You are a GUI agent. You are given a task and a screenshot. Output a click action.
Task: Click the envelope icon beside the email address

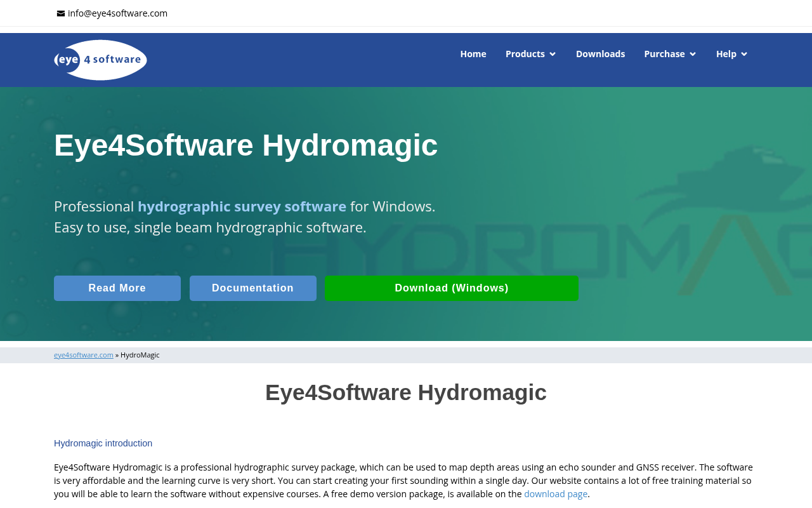pyautogui.click(x=61, y=13)
